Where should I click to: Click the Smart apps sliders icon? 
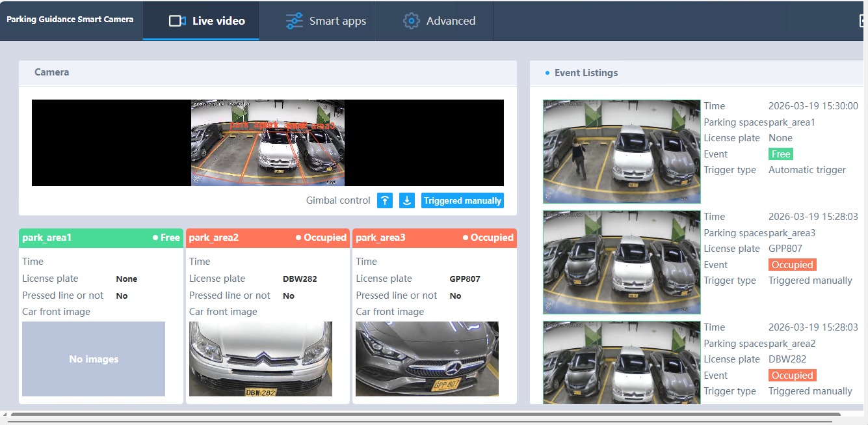pos(295,21)
